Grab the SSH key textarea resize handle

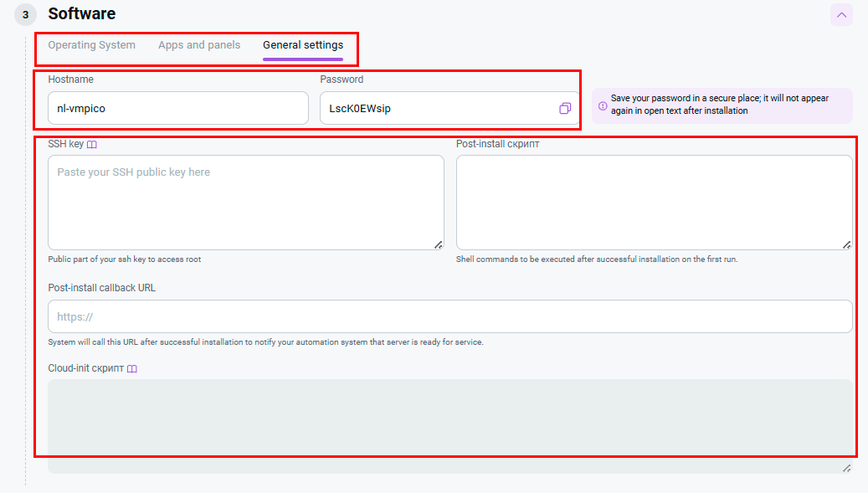coord(438,244)
